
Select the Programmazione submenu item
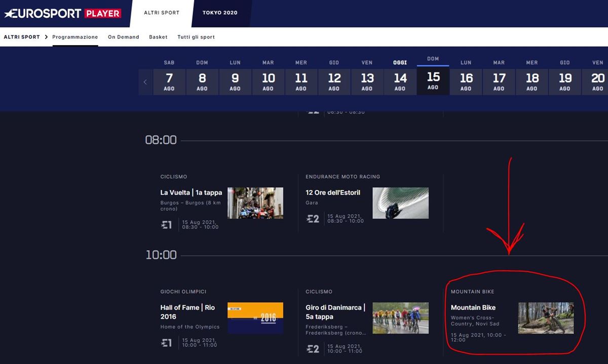75,37
